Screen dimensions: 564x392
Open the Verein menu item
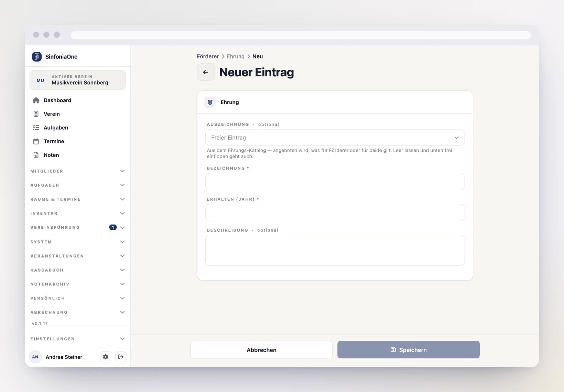click(78, 114)
